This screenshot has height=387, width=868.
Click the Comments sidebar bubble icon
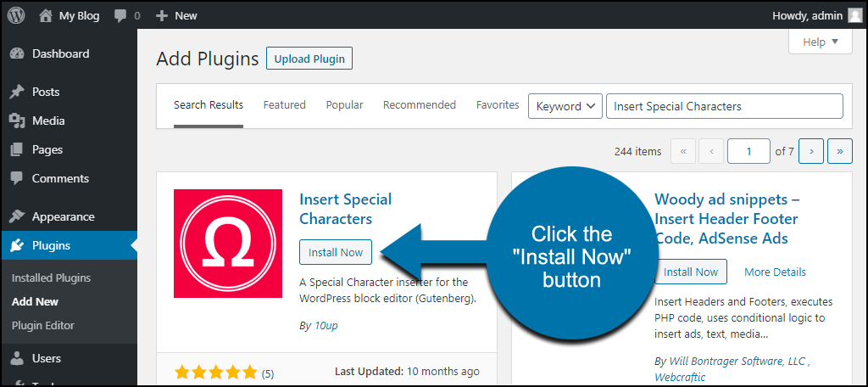17,178
